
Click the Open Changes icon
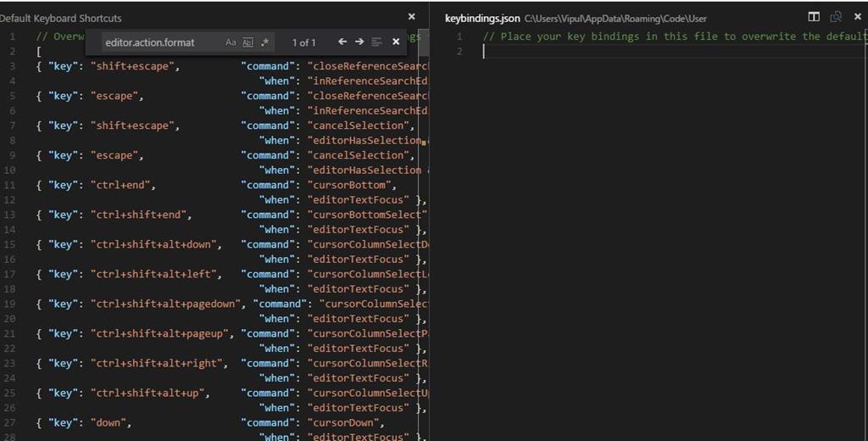tap(836, 17)
